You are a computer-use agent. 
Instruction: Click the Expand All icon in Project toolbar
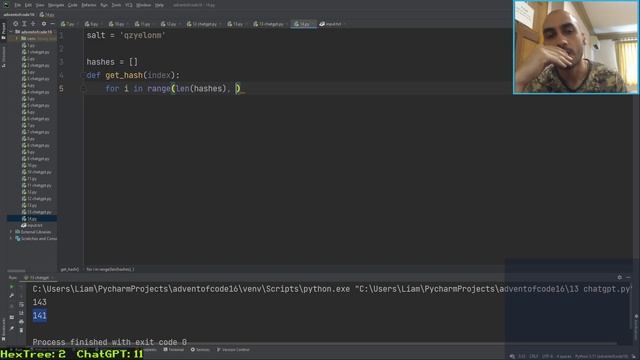click(x=24, y=24)
